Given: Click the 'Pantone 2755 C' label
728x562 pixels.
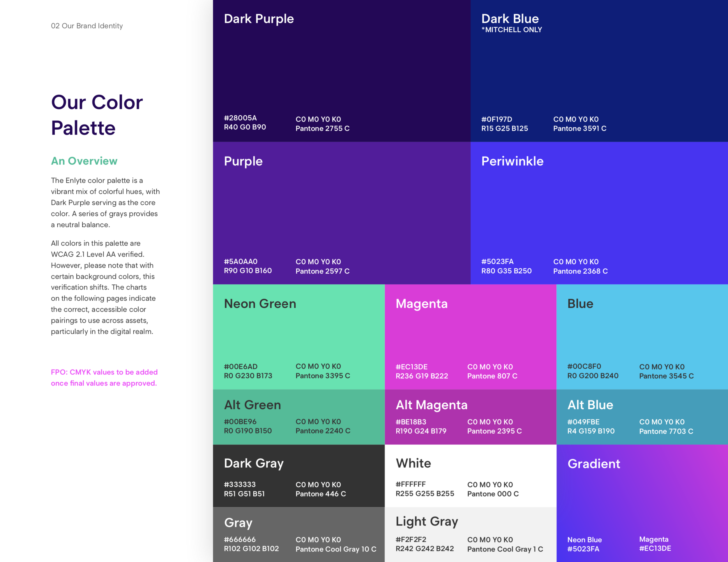Looking at the screenshot, I should tap(322, 128).
